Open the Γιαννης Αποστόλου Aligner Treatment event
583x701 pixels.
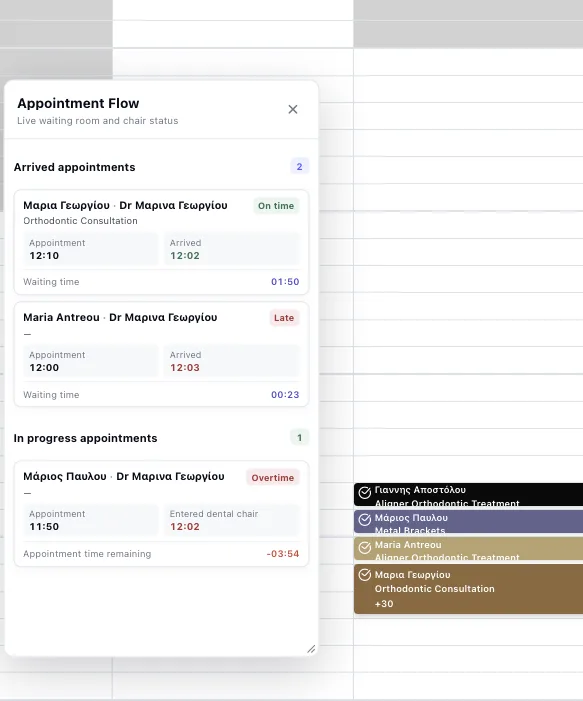tap(469, 494)
